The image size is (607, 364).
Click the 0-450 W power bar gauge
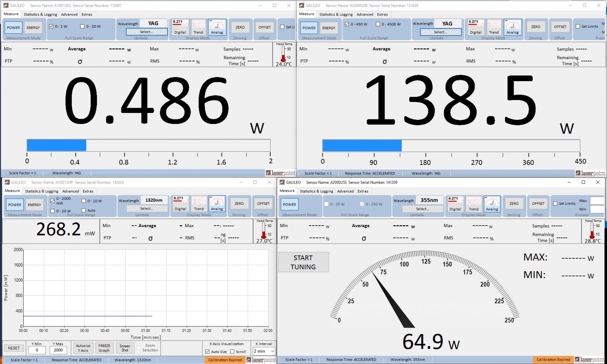click(x=451, y=146)
